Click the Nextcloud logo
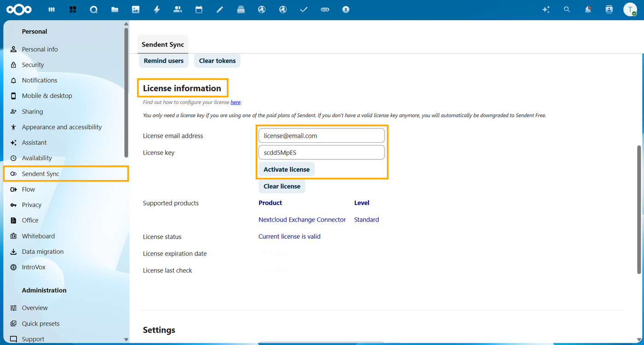 [19, 10]
